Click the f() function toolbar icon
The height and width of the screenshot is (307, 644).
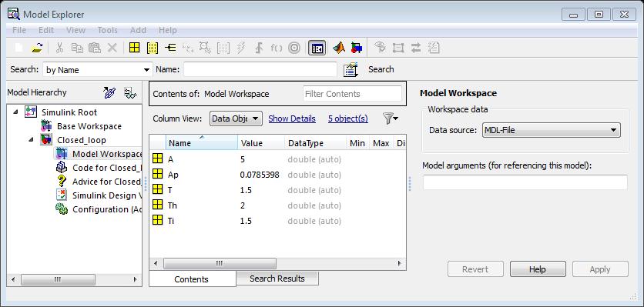point(277,48)
